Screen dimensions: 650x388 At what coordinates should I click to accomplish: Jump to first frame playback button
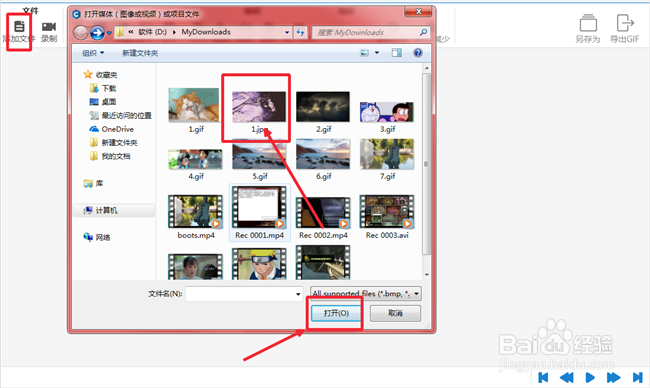(x=543, y=377)
